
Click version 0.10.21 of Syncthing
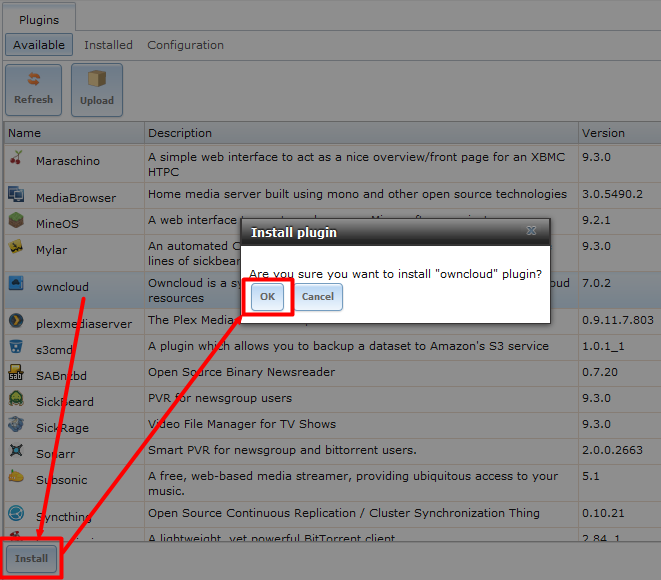click(603, 513)
